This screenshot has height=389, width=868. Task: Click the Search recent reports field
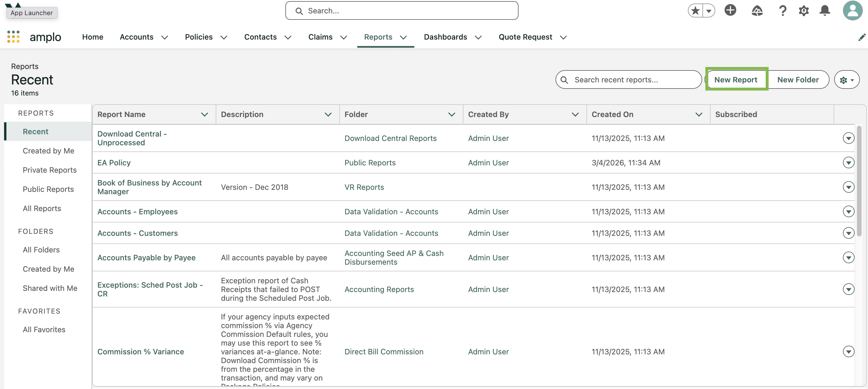628,79
